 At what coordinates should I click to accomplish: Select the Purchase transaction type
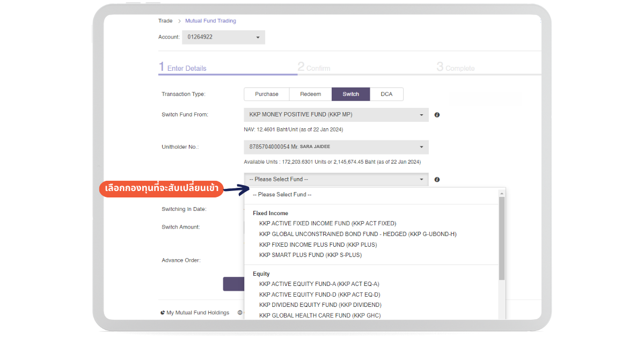[267, 94]
